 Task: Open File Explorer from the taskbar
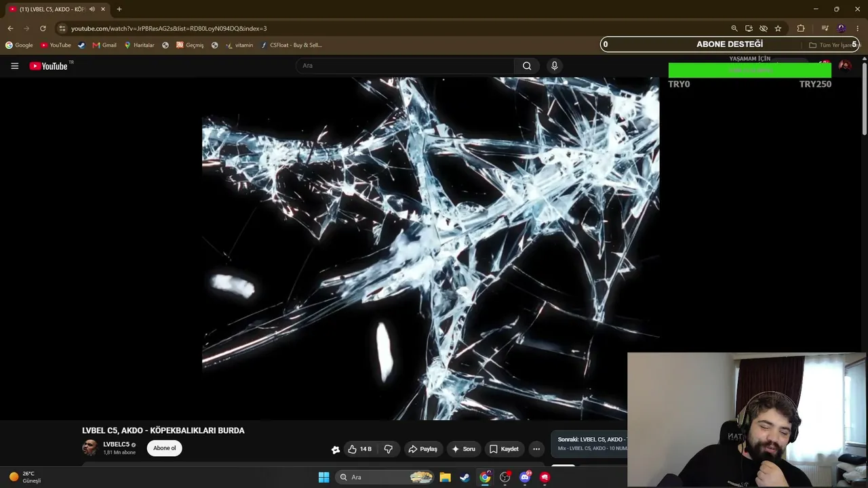[445, 477]
